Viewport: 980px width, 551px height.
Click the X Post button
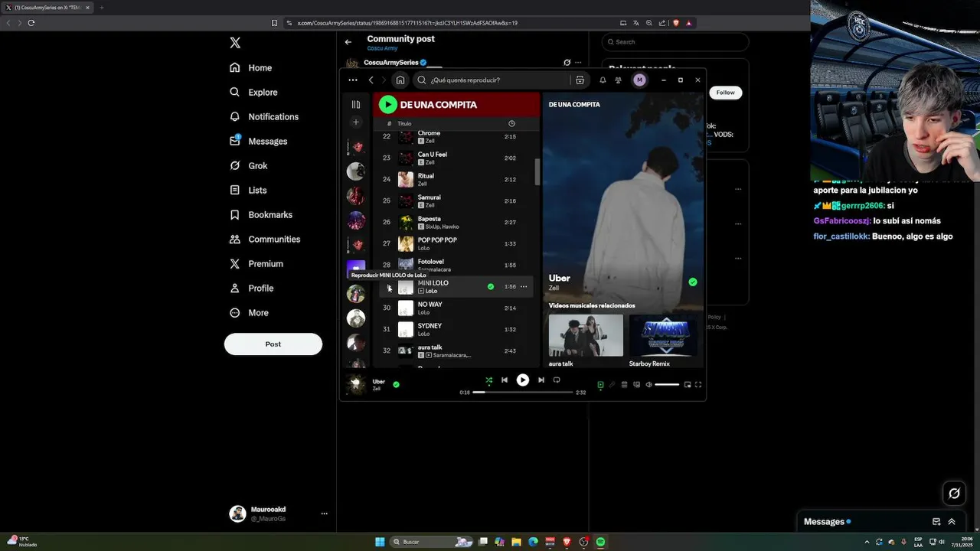click(273, 344)
